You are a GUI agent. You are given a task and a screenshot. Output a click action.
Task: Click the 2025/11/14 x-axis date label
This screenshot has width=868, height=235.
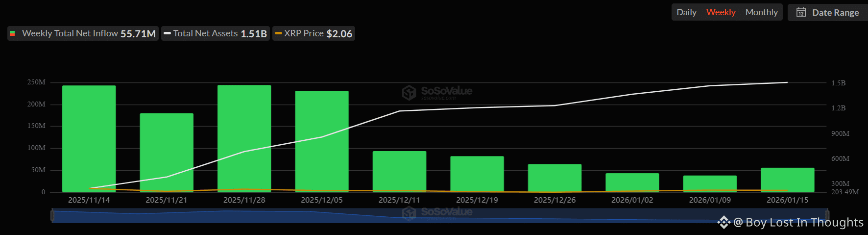pos(89,200)
